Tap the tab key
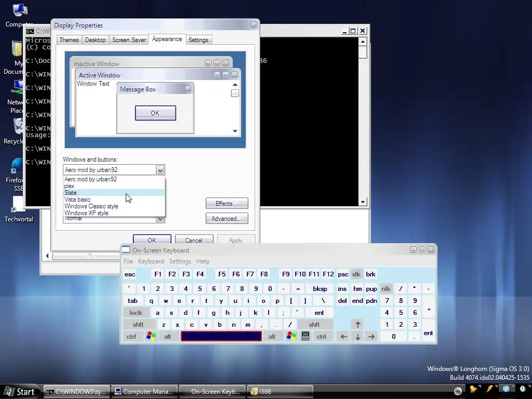Screen dimensions: 532x399 [132, 301]
